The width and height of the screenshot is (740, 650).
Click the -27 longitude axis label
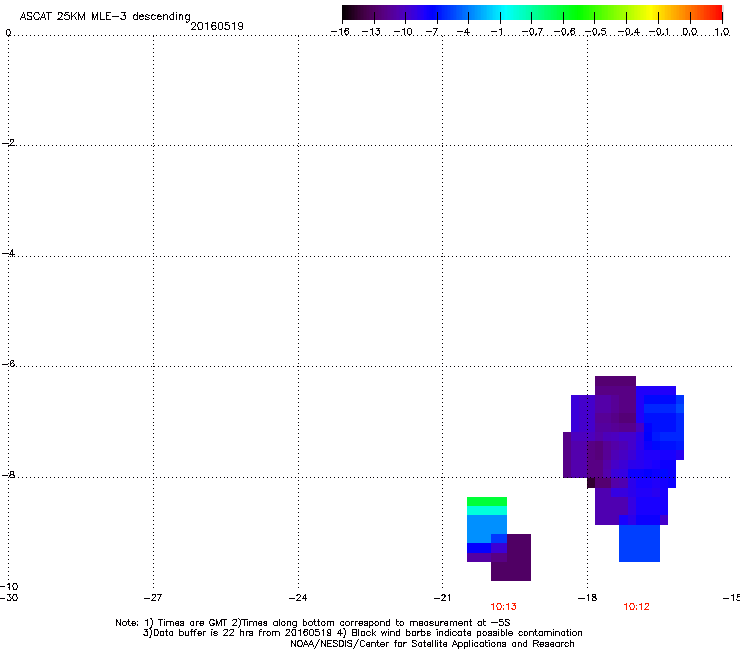[x=153, y=598]
